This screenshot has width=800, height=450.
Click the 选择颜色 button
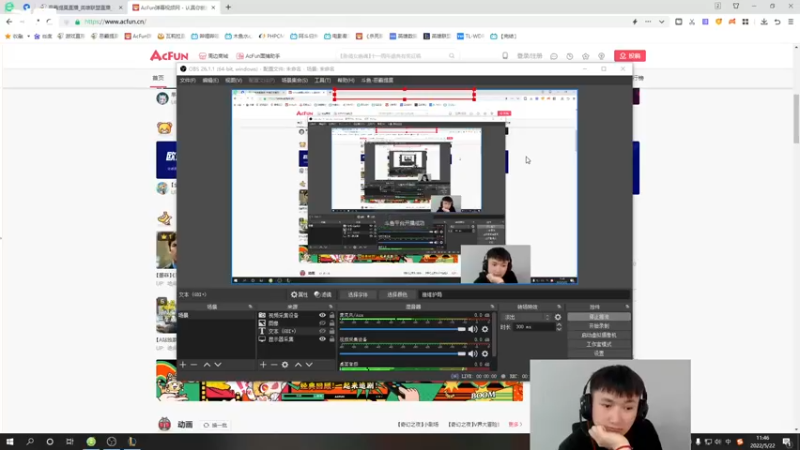click(x=397, y=294)
